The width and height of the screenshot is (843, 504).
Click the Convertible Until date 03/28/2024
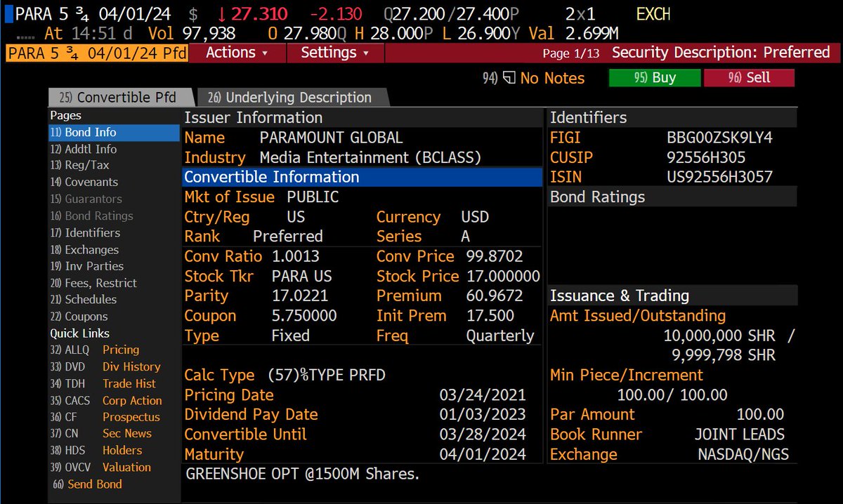point(483,434)
